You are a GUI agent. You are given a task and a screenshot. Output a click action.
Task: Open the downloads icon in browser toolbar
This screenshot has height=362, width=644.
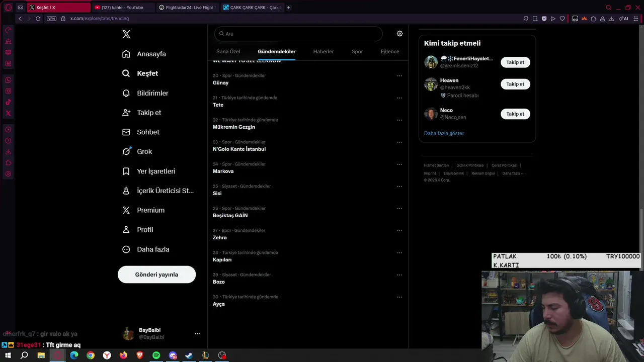point(611,19)
